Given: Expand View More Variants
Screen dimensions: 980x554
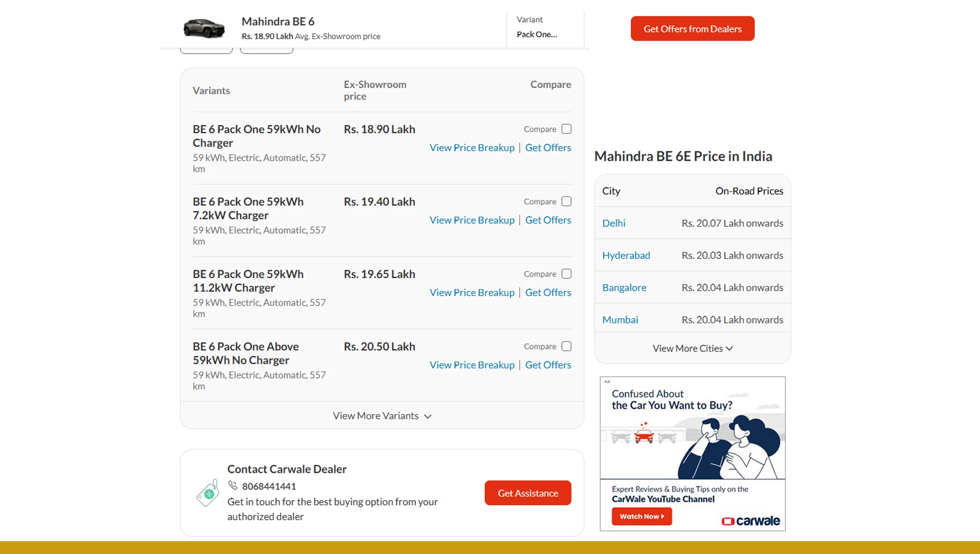Looking at the screenshot, I should pyautogui.click(x=382, y=416).
